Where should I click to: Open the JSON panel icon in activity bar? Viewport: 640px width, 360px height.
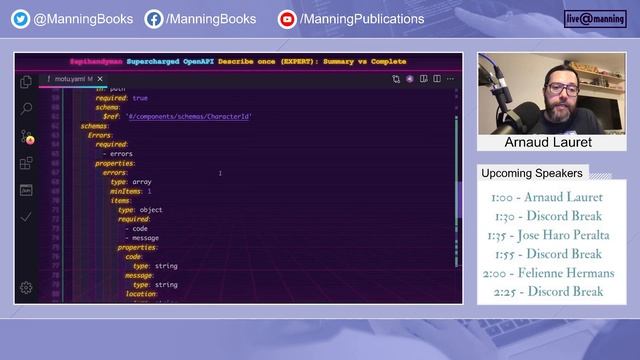pos(26,190)
